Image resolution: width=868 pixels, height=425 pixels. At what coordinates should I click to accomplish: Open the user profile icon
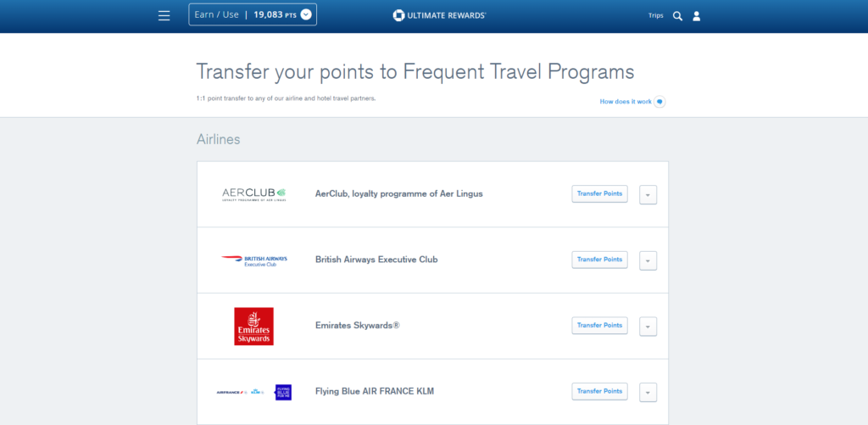coord(697,15)
